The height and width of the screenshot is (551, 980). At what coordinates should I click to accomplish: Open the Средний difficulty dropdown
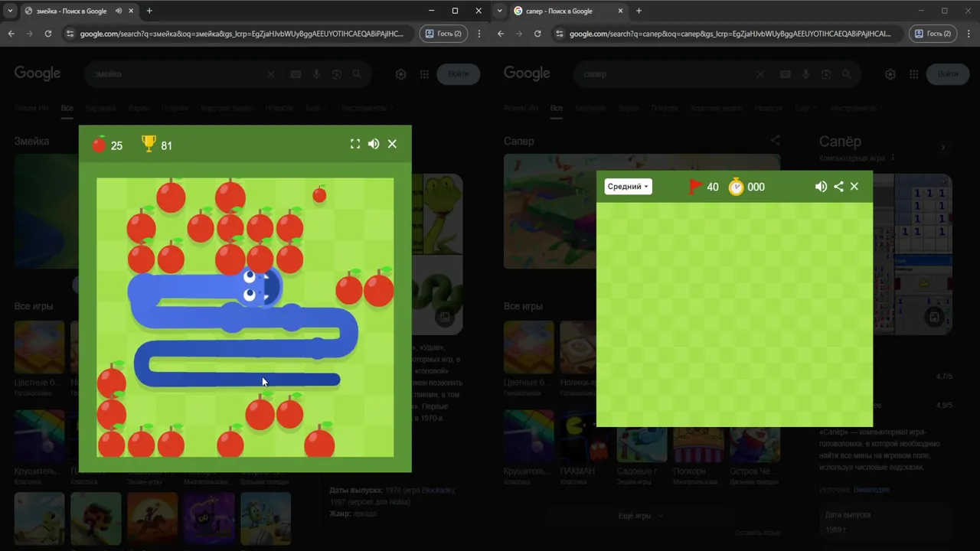pos(628,187)
